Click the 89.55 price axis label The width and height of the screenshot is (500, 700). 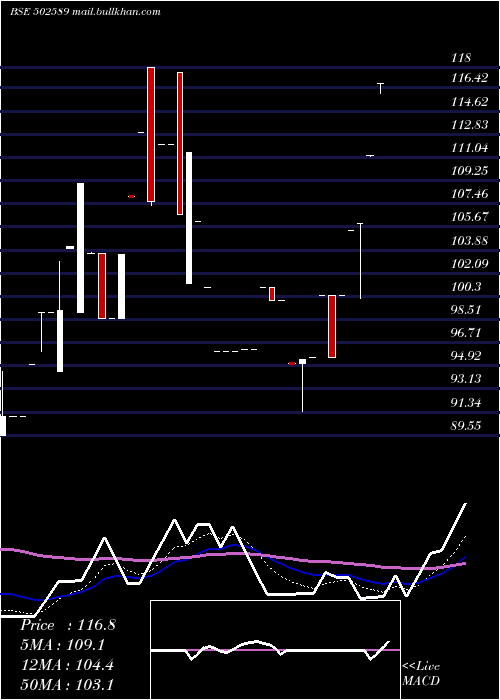pos(466,426)
